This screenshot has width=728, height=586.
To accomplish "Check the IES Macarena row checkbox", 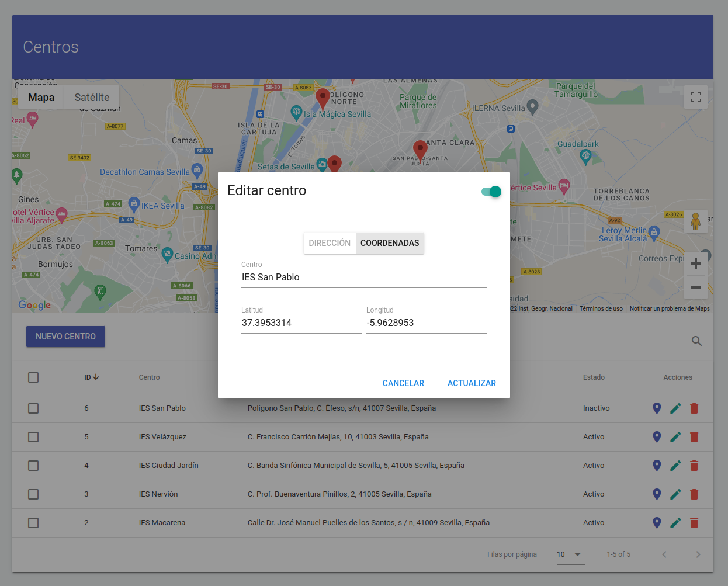I will (33, 523).
